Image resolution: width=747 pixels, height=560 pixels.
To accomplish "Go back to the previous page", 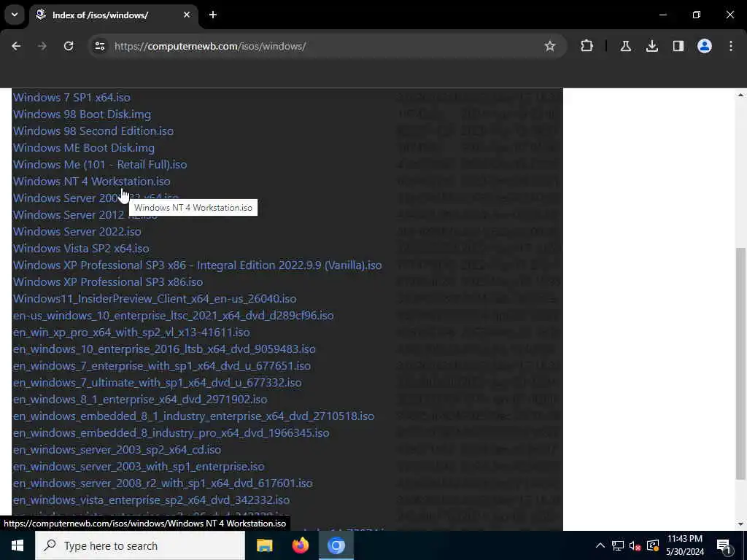I will coord(16,46).
